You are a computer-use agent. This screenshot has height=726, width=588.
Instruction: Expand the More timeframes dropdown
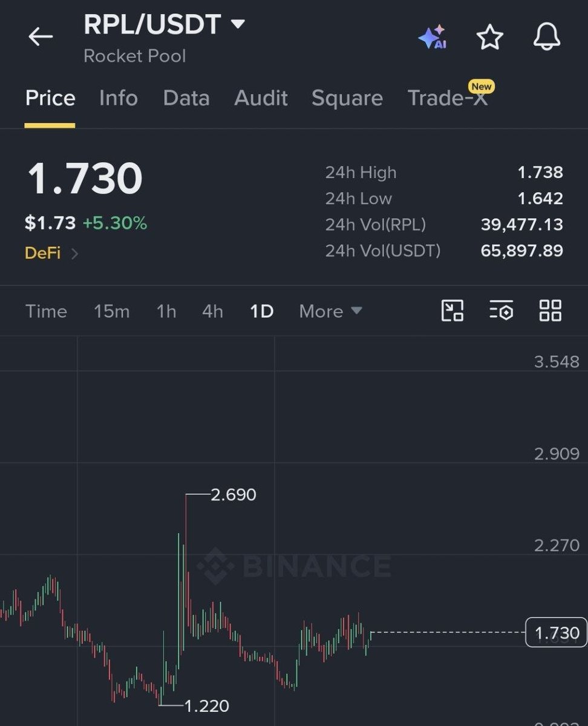tap(331, 311)
